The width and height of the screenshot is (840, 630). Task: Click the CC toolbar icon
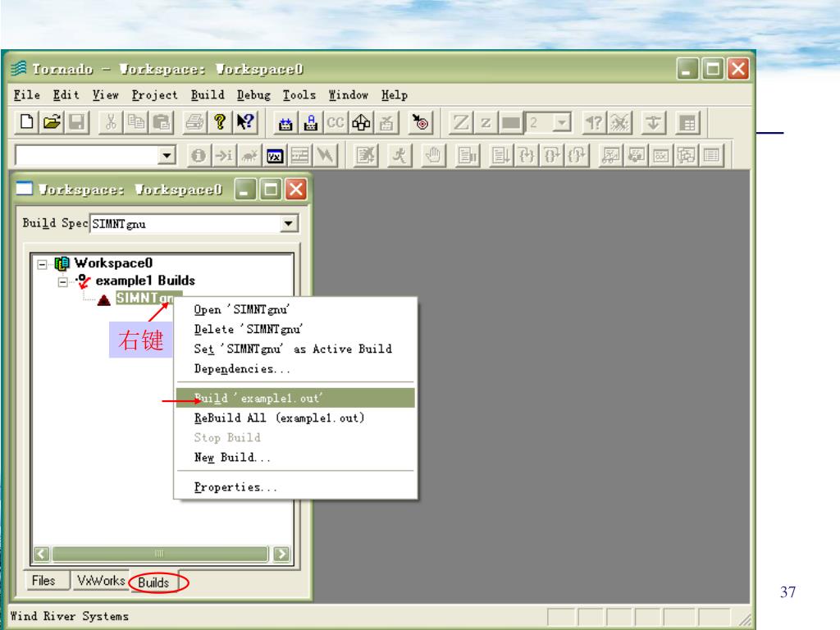[x=336, y=123]
